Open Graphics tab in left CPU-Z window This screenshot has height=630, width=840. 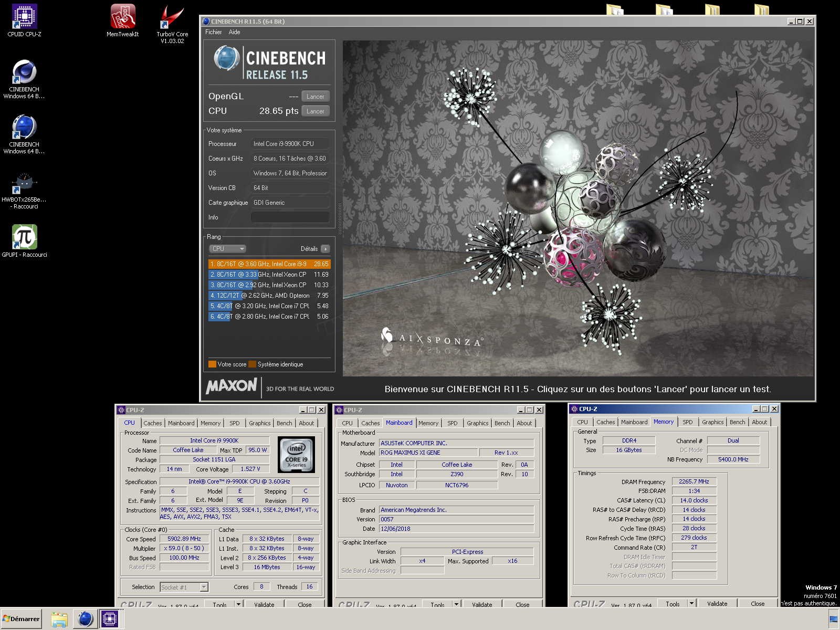[260, 423]
